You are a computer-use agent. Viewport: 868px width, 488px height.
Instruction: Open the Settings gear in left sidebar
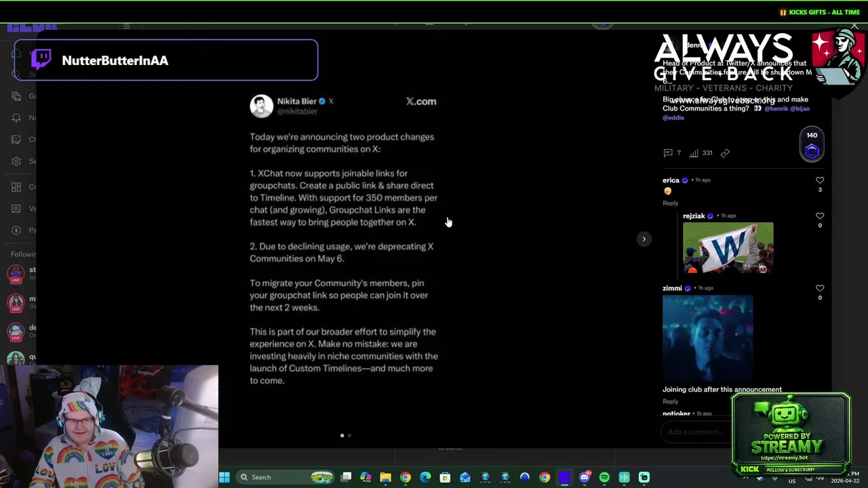[16, 161]
